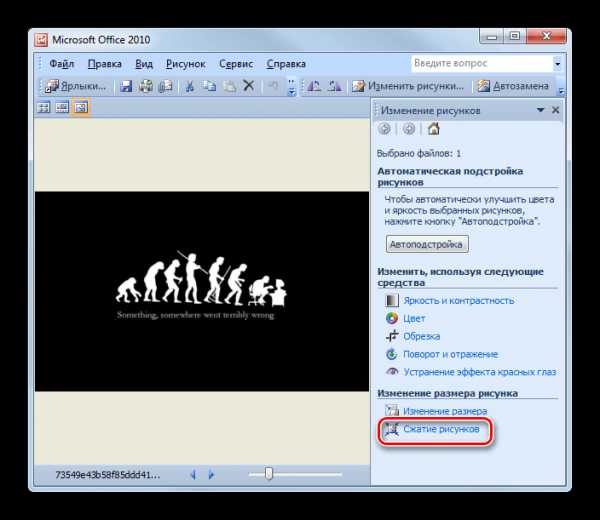Image resolution: width=600 pixels, height=520 pixels.
Task: Click the task pane Back arrow icon
Action: (385, 129)
